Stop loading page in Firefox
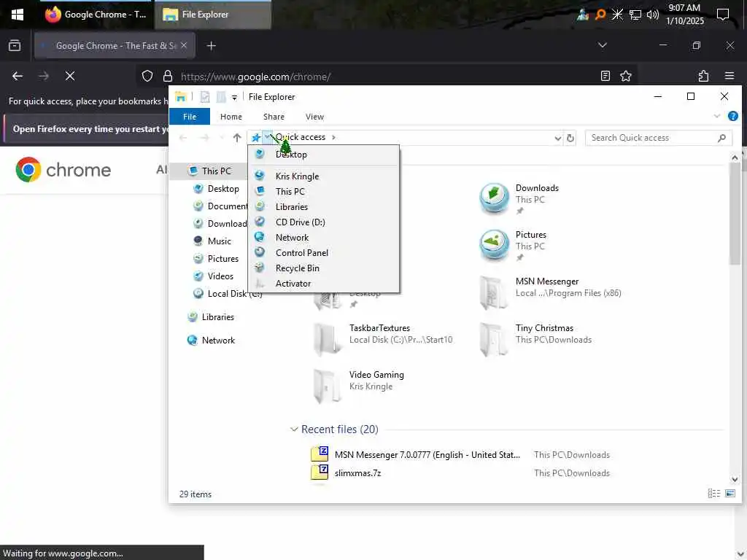Image resolution: width=747 pixels, height=560 pixels. (x=70, y=76)
